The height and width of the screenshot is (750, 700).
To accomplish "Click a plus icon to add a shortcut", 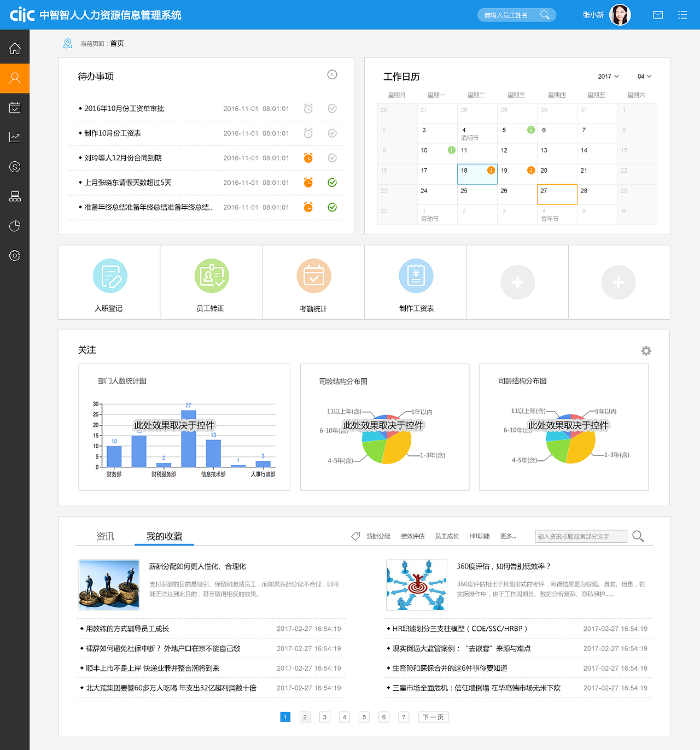I will (x=517, y=282).
